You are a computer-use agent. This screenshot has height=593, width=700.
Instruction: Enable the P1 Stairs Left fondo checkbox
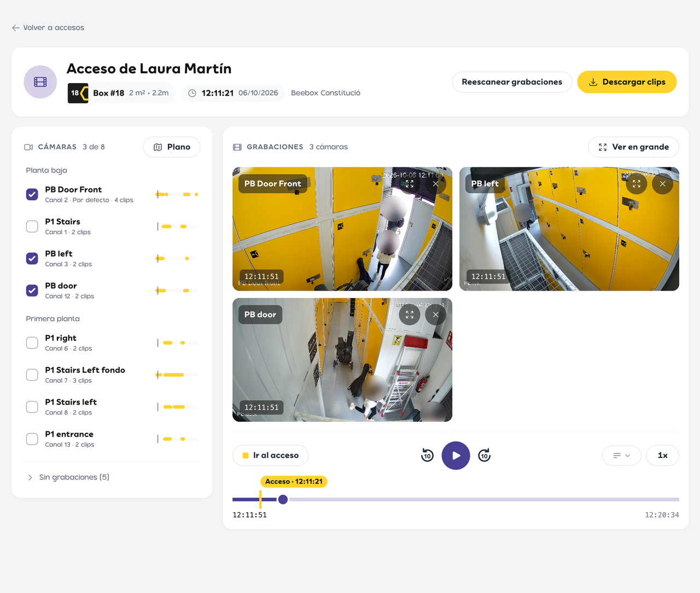pos(32,375)
